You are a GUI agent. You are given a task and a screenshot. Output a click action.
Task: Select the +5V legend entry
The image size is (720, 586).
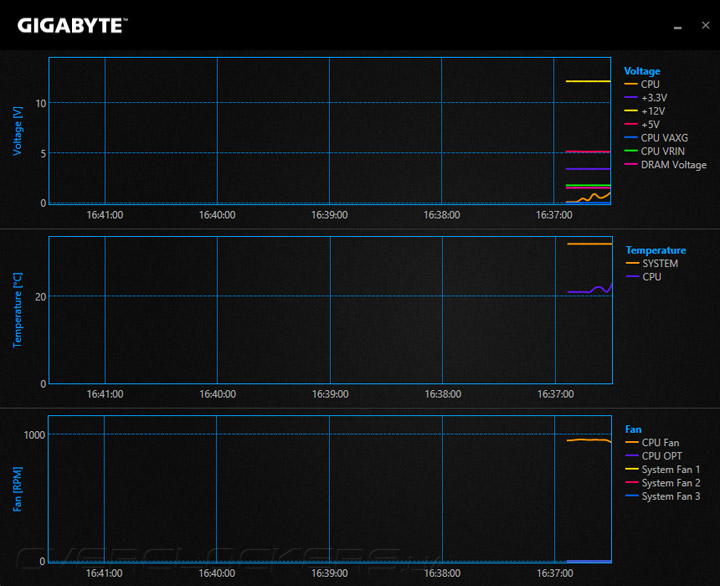click(642, 124)
